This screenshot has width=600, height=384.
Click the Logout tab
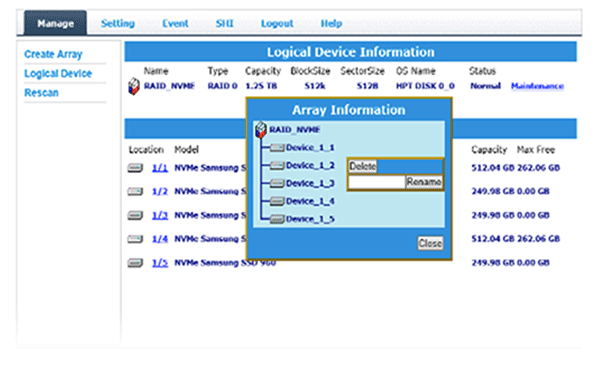point(277,24)
